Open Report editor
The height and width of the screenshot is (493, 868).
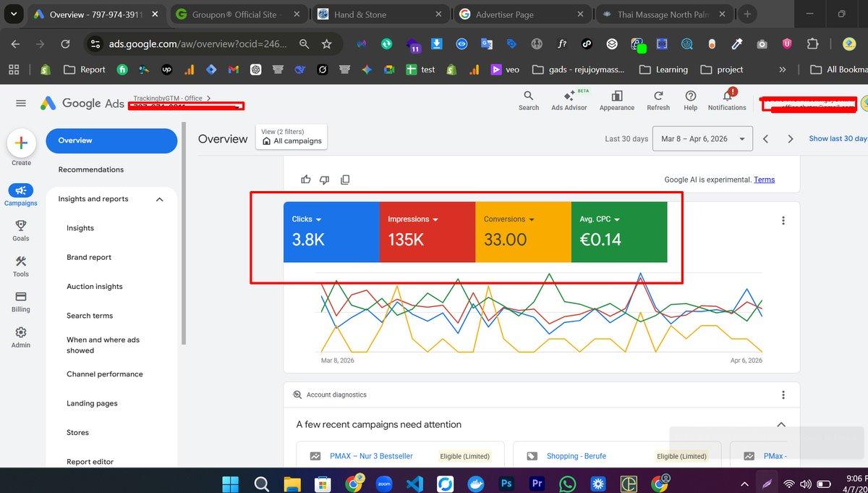(x=90, y=462)
